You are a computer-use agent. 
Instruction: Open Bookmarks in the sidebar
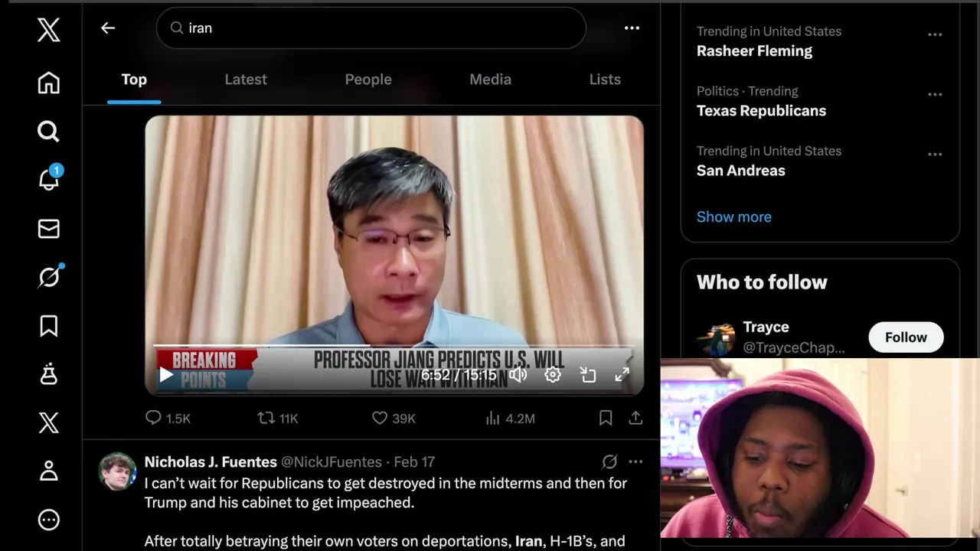(x=48, y=326)
